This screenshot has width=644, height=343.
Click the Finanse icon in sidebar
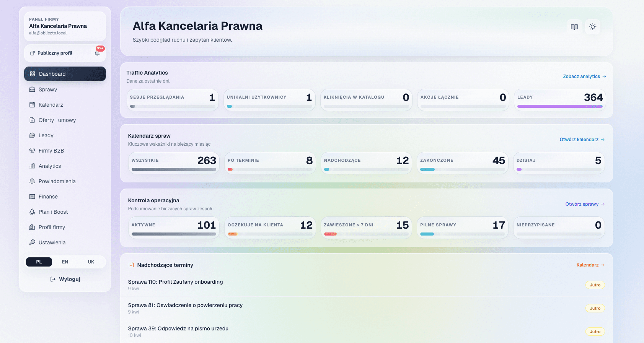pos(32,197)
